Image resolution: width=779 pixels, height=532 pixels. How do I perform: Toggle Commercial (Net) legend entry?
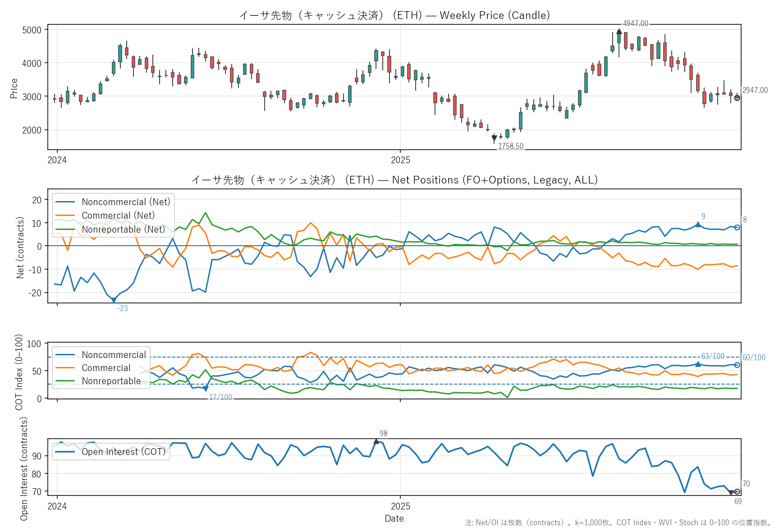click(x=118, y=216)
